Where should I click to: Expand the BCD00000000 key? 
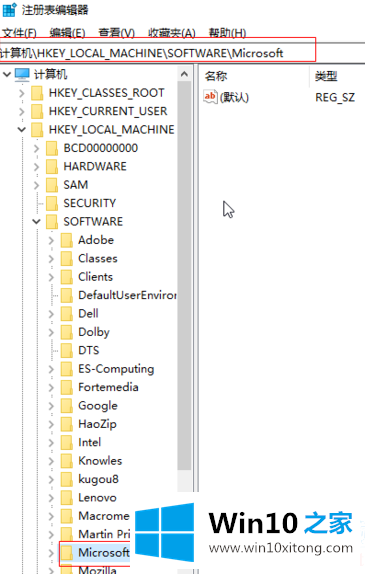(36, 148)
